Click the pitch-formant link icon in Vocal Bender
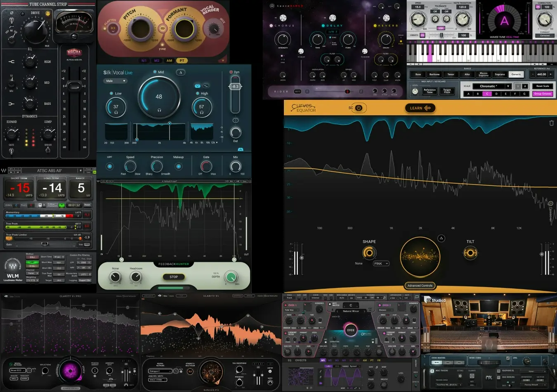 163,28
